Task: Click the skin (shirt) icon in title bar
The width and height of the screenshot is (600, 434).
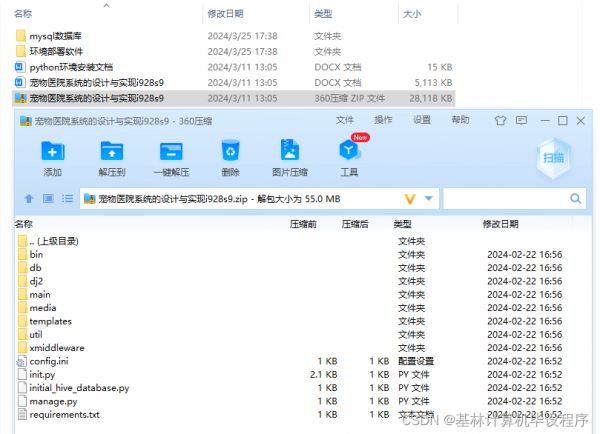Action: pos(500,121)
